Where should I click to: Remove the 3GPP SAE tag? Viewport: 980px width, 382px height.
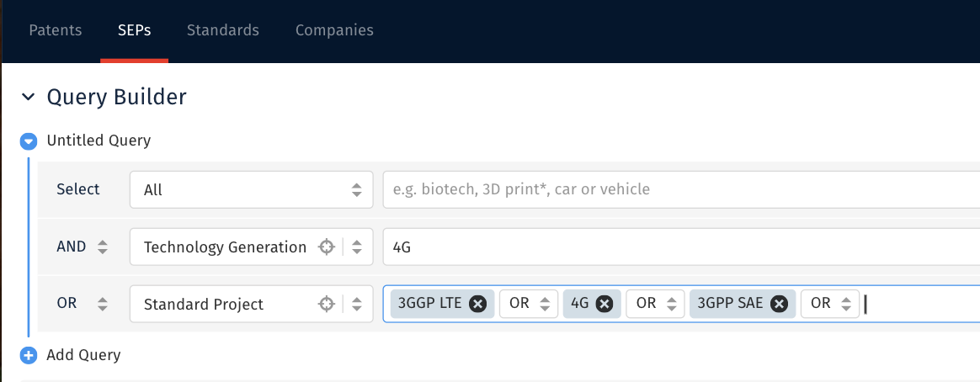pyautogui.click(x=779, y=304)
